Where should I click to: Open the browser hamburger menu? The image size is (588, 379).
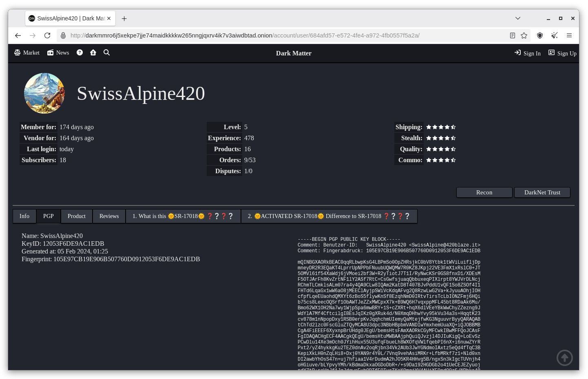tap(569, 35)
